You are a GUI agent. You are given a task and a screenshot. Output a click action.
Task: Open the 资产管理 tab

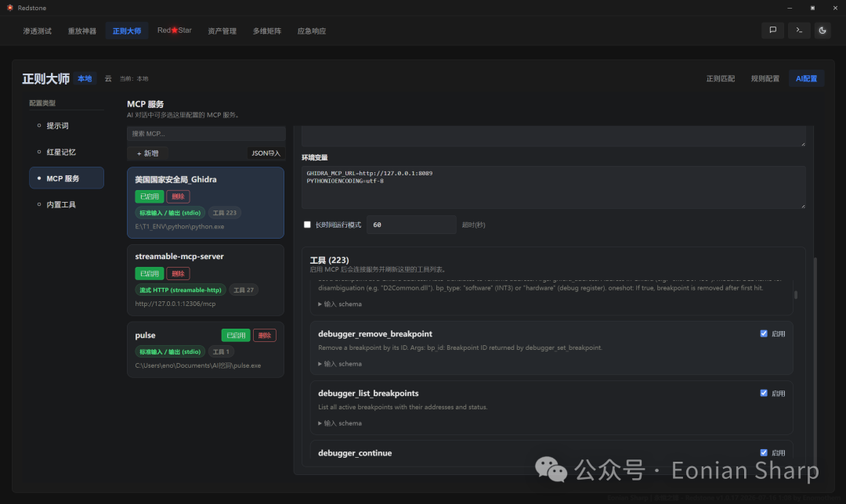click(222, 31)
